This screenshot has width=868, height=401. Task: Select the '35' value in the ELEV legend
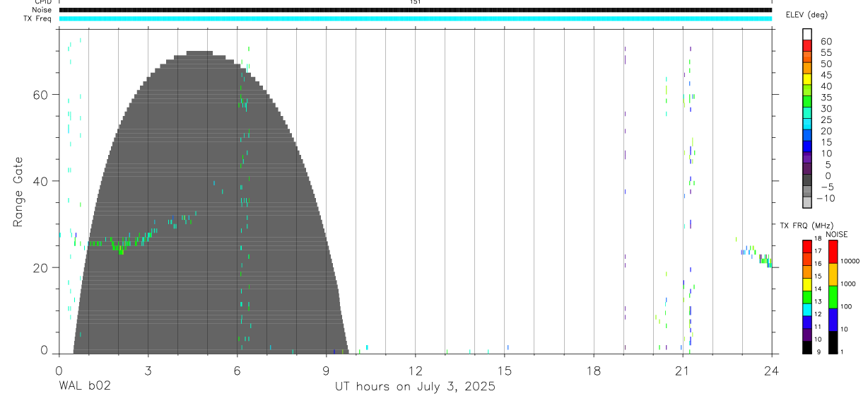tap(826, 98)
